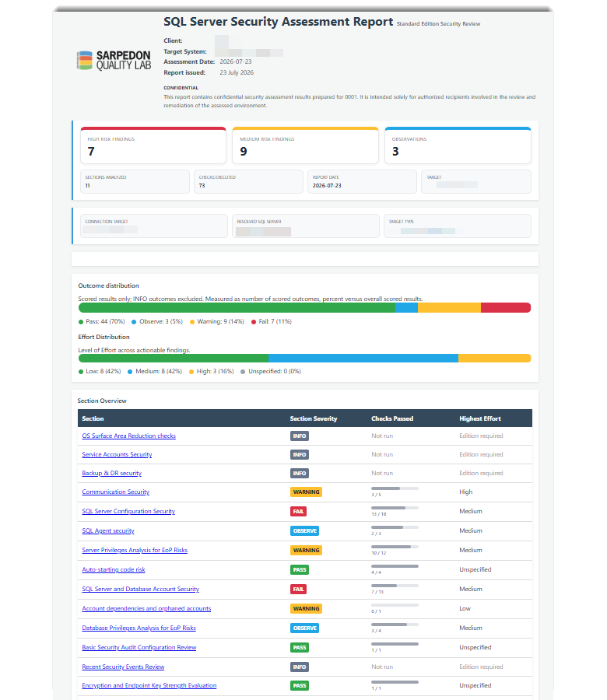This screenshot has width=607, height=700.
Task: Click yellow Warning segment of outcome bar
Action: click(449, 307)
